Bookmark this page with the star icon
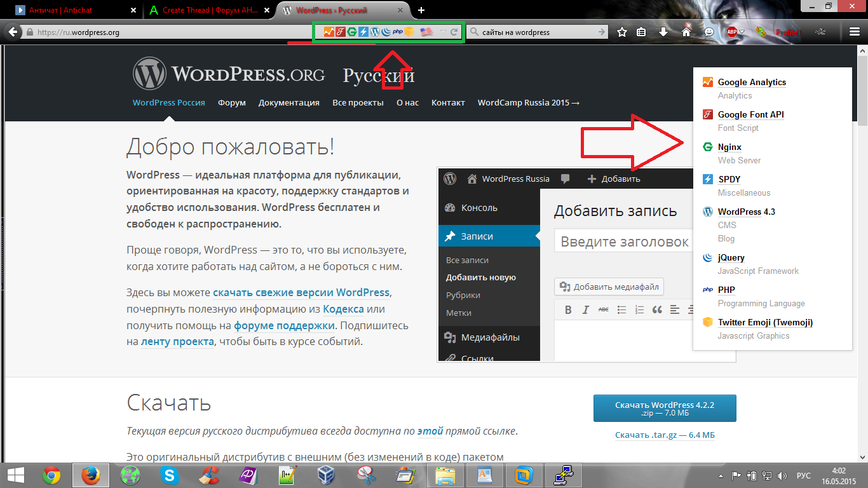868x488 pixels. 622,32
